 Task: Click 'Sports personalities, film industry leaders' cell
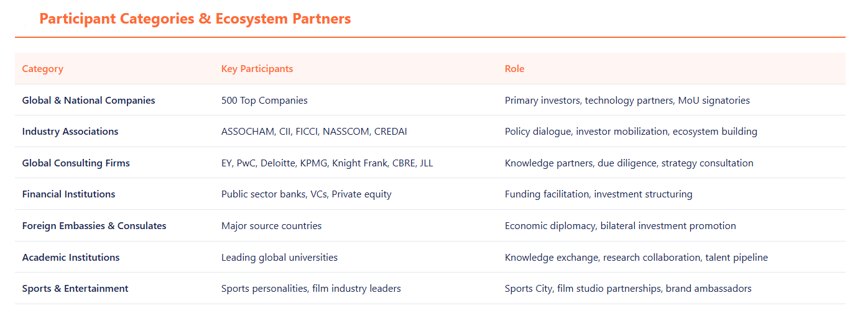[311, 289]
